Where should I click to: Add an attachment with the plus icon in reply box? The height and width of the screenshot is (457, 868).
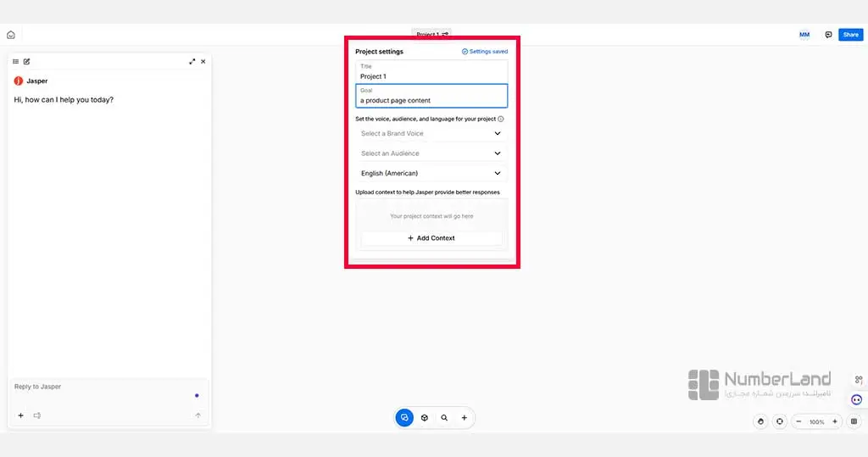pyautogui.click(x=20, y=415)
